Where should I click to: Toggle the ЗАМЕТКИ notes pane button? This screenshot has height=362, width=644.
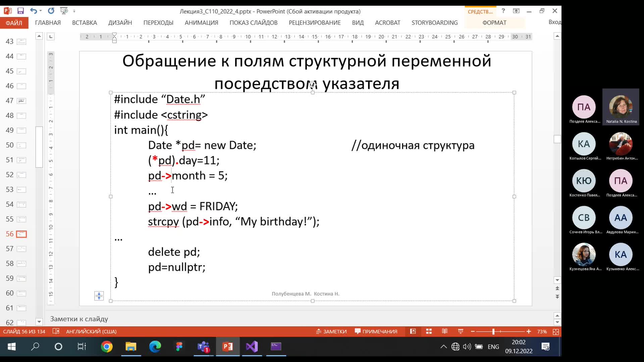coord(331,331)
